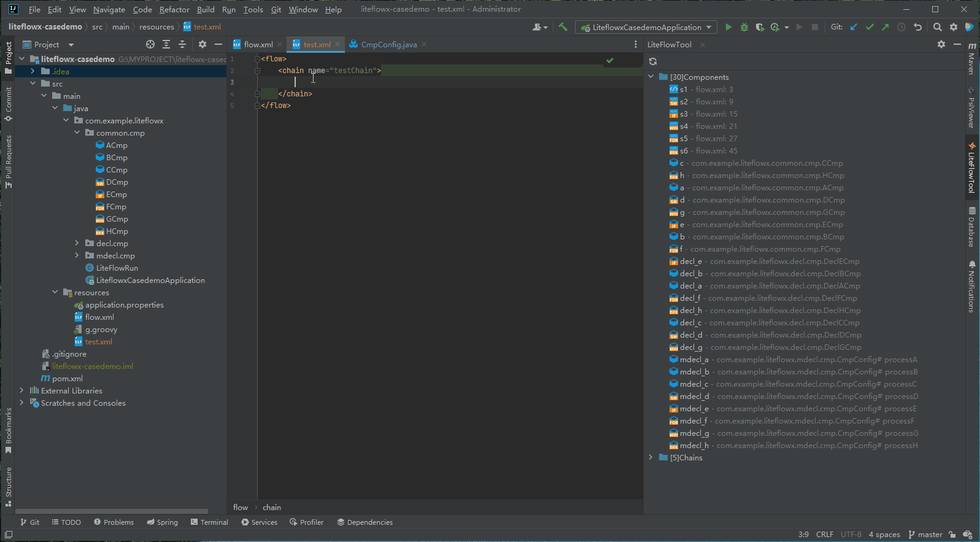Image resolution: width=980 pixels, height=542 pixels.
Task: Fold the chain tag in editor gutter
Action: (x=258, y=71)
